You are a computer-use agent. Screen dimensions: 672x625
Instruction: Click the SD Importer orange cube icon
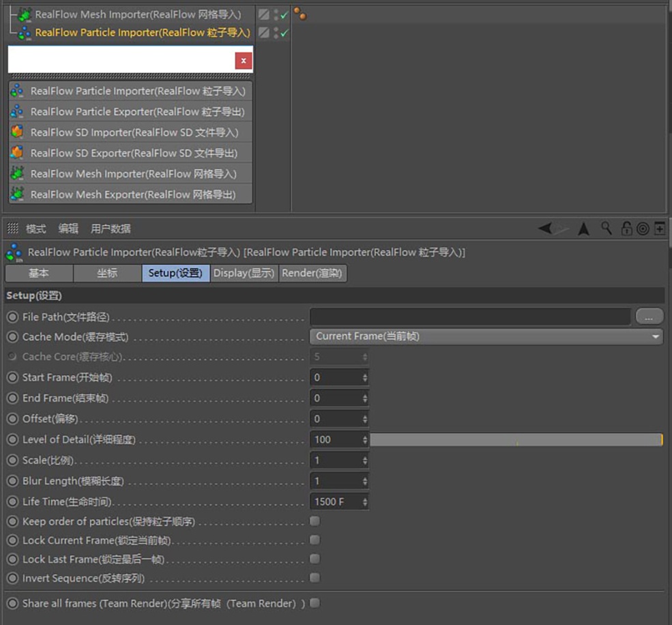point(17,132)
